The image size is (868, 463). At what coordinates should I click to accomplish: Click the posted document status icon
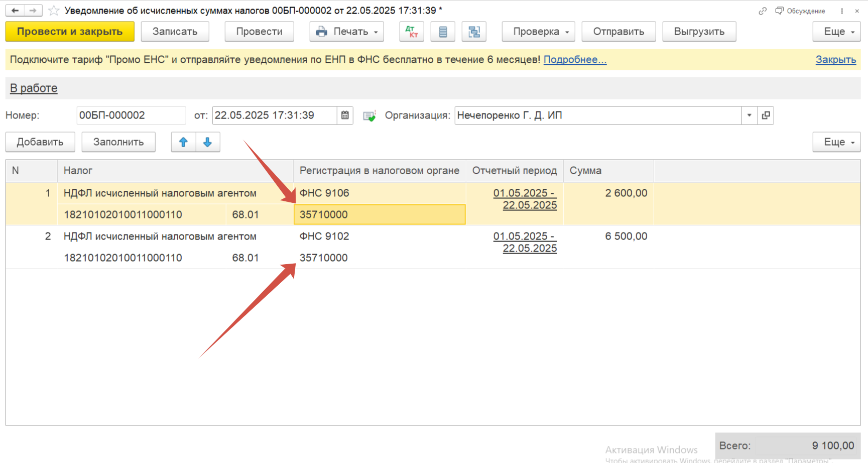pos(369,116)
